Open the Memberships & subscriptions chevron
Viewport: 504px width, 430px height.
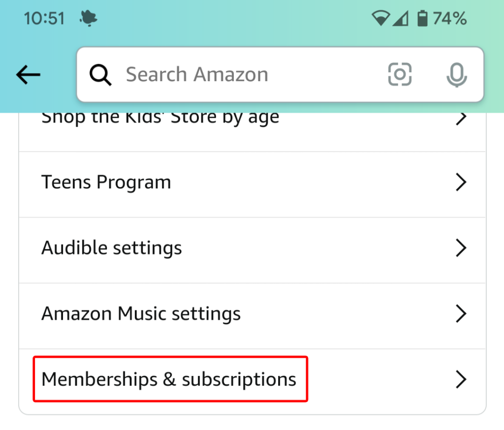461,379
